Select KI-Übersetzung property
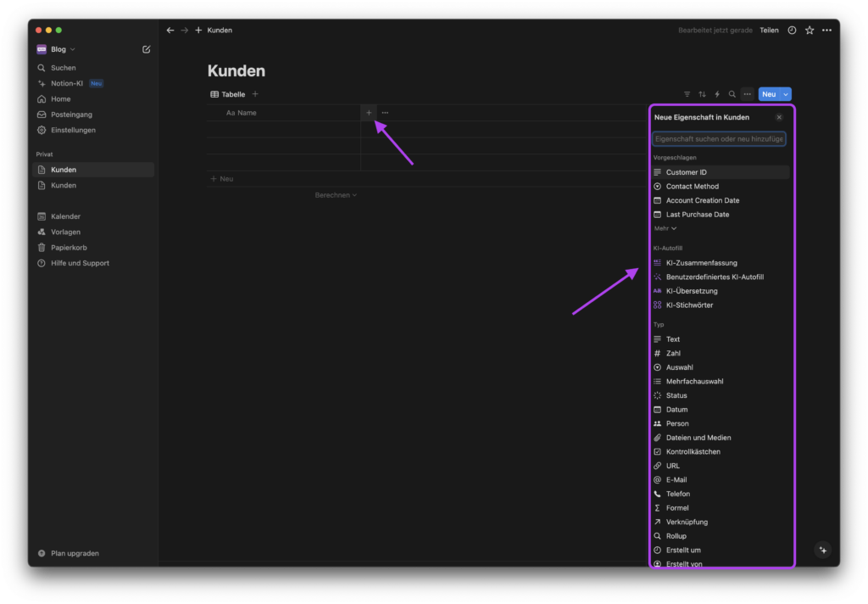This screenshot has height=604, width=868. [x=721, y=291]
